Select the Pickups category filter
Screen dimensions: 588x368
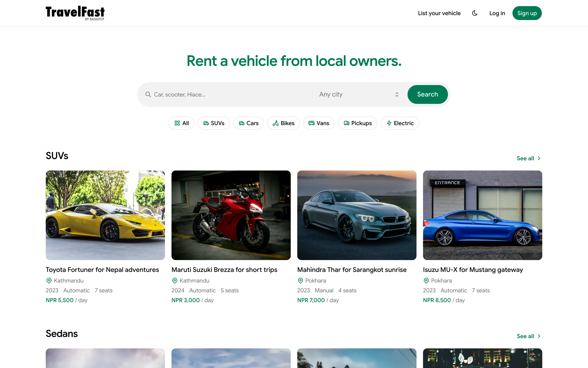358,123
